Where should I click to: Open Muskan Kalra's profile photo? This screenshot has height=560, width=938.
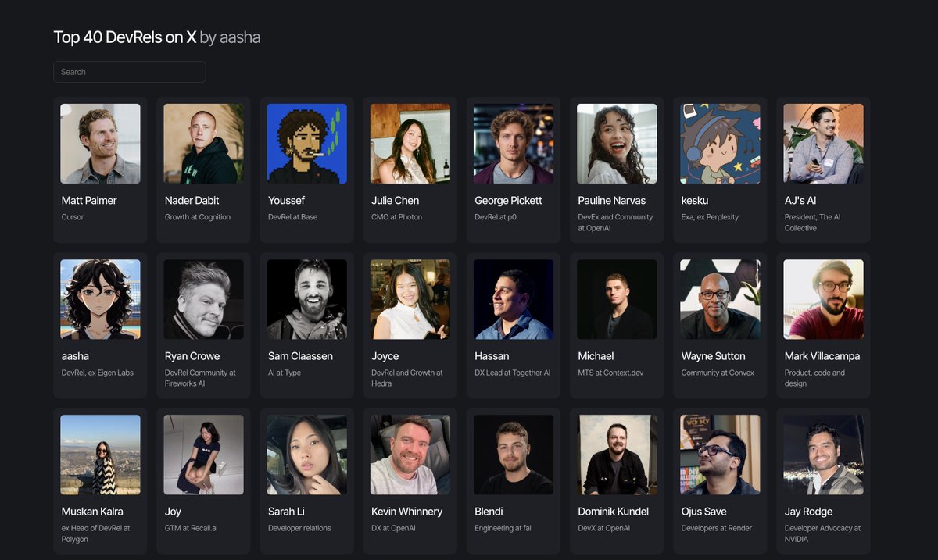100,455
